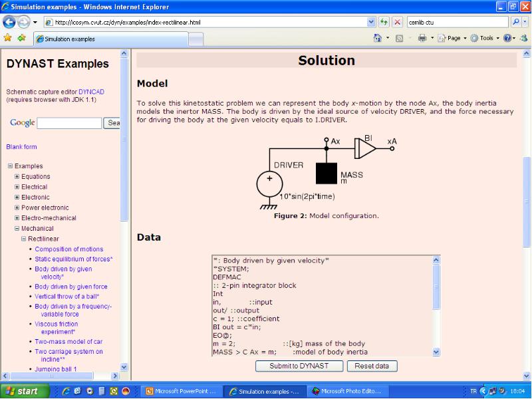Click the Windows Start button
The image size is (532, 399).
(x=25, y=391)
